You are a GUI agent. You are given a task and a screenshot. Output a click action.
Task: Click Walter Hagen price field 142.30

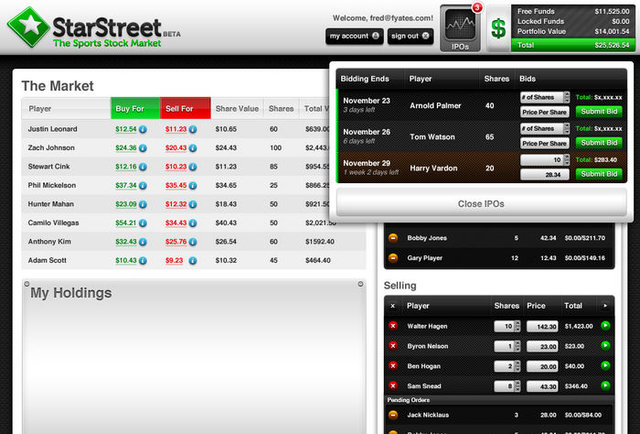[x=542, y=326]
